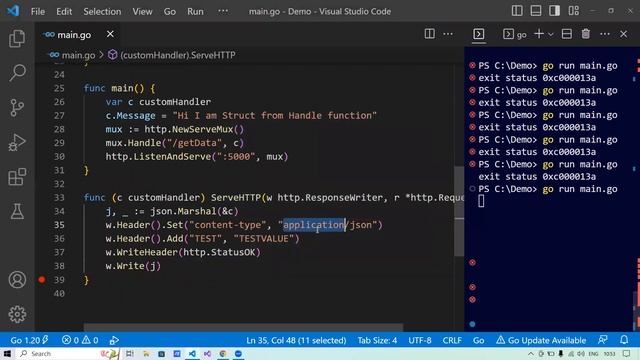Viewport: 640px width, 360px height.
Task: Open the Accounts menu icon
Action: pos(17,280)
